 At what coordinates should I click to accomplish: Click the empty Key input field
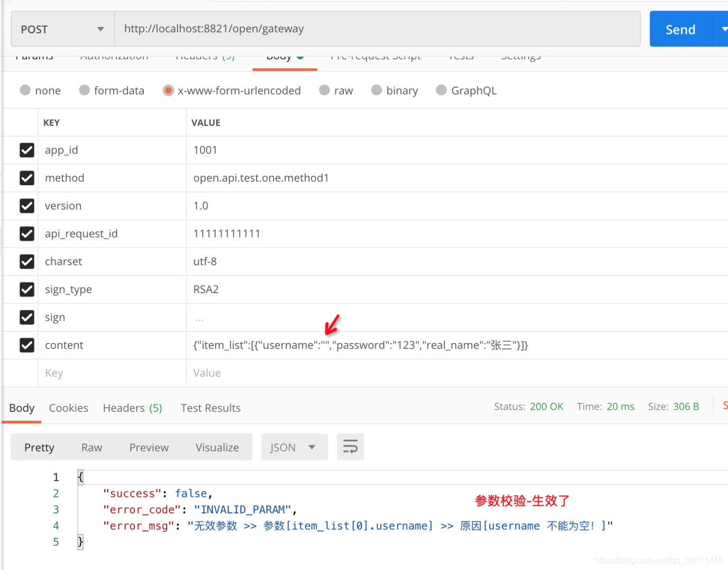click(112, 373)
